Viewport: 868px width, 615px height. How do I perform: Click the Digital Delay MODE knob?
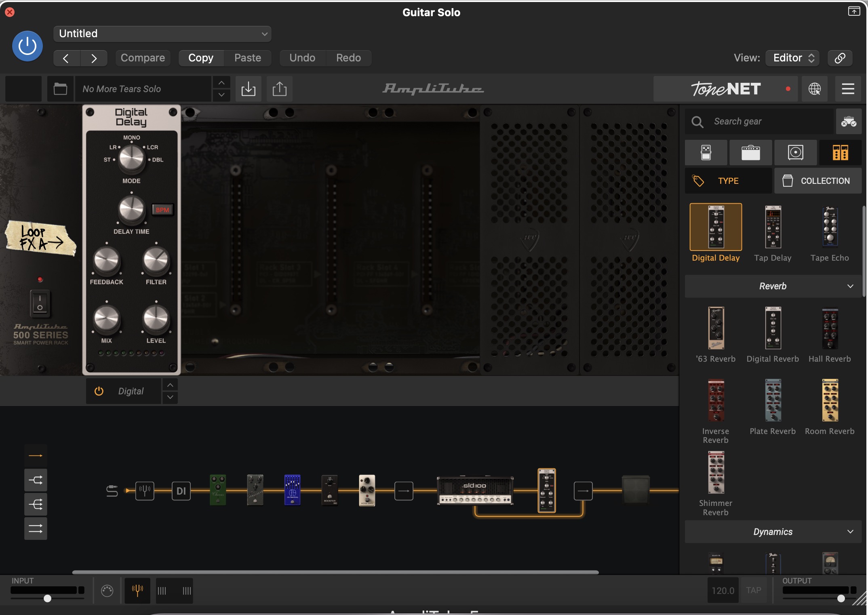click(131, 158)
